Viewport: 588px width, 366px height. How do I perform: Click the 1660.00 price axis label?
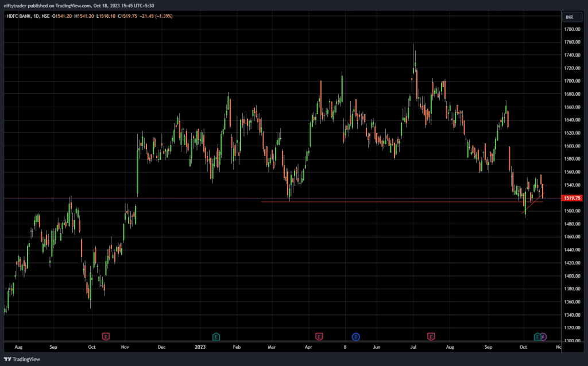click(x=572, y=107)
